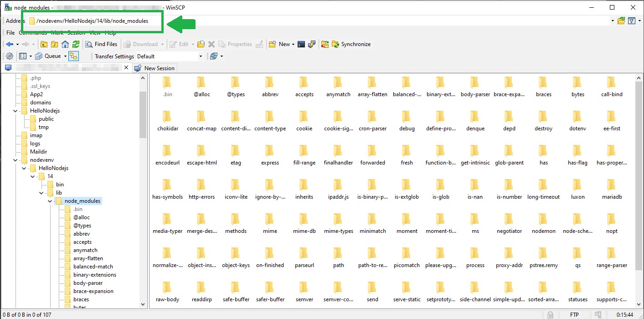
Task: Toggle the file filter funnel icon
Action: pyautogui.click(x=632, y=21)
